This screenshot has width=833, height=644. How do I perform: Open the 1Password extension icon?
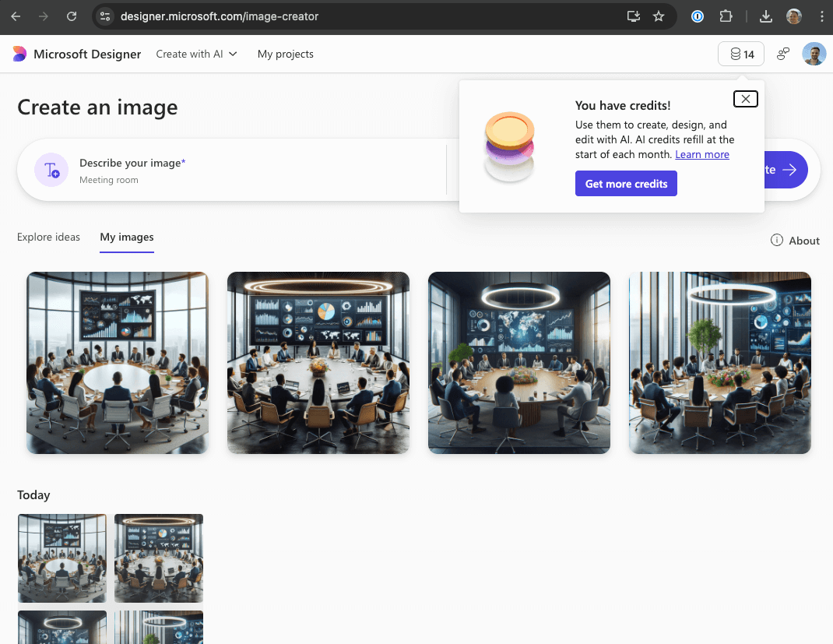697,16
